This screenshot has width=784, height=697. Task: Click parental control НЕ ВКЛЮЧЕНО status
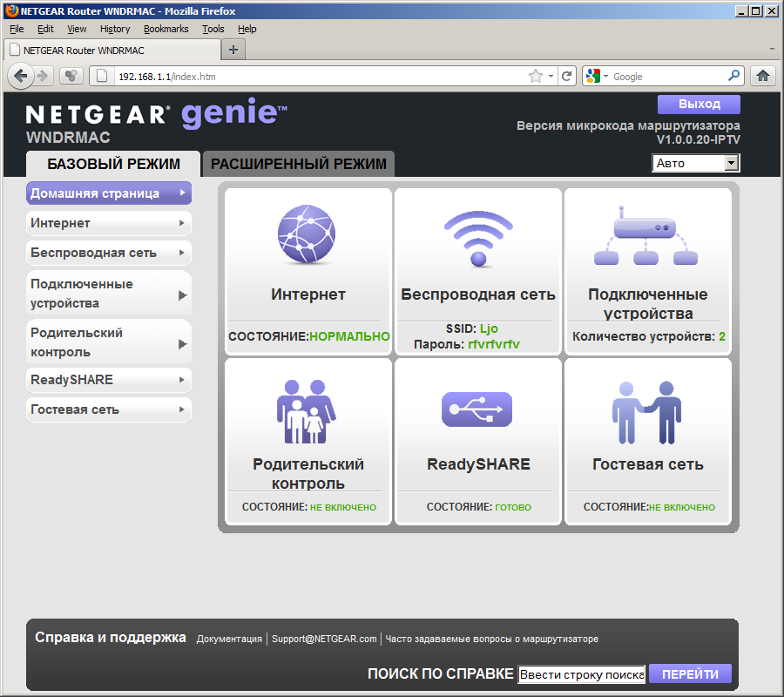pyautogui.click(x=343, y=507)
